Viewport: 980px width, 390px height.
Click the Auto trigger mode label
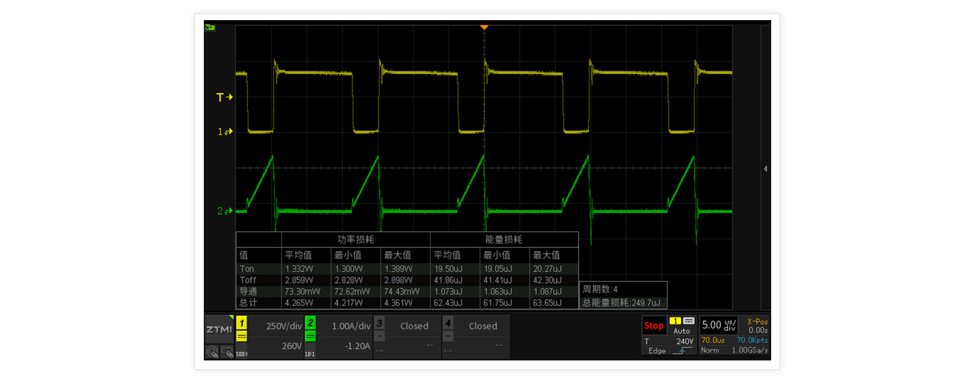(x=682, y=331)
